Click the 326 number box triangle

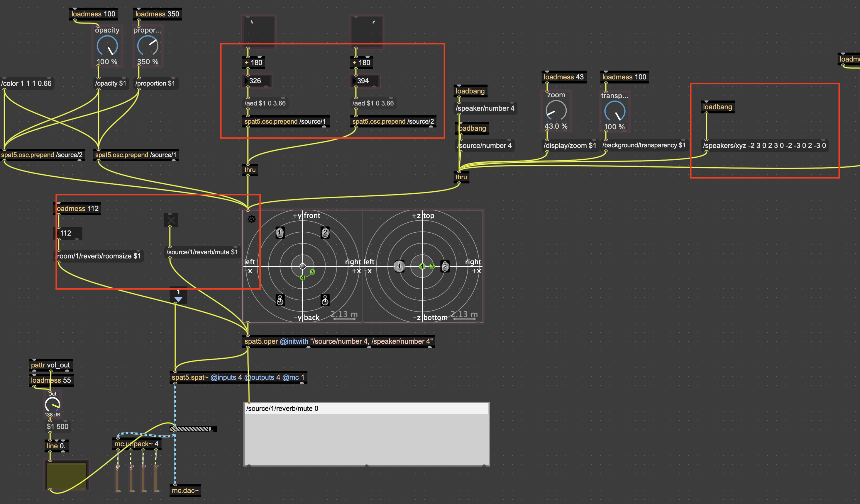tap(246, 81)
